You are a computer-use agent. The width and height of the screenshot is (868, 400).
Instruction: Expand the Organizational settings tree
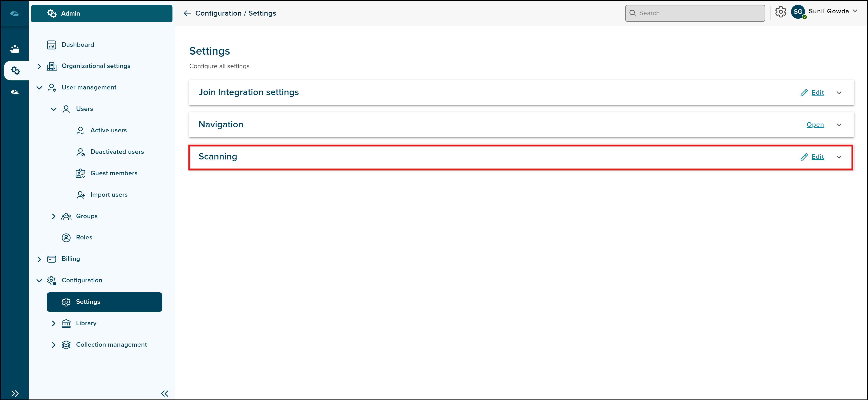point(39,66)
